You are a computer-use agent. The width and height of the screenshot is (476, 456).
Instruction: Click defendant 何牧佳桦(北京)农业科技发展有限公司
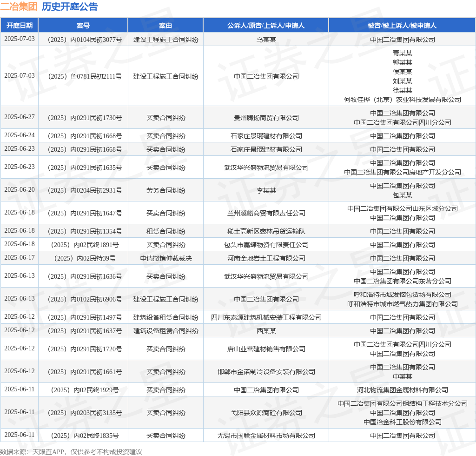click(x=403, y=100)
